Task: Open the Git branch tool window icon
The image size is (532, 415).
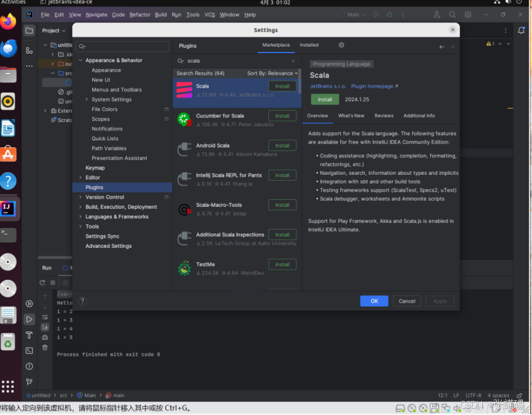Action: (29, 380)
